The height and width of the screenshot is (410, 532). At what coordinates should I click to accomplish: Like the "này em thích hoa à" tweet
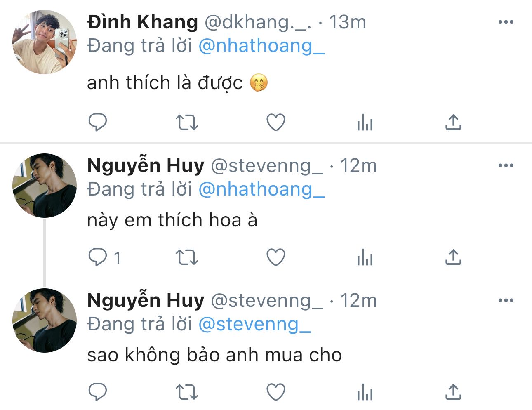(276, 257)
